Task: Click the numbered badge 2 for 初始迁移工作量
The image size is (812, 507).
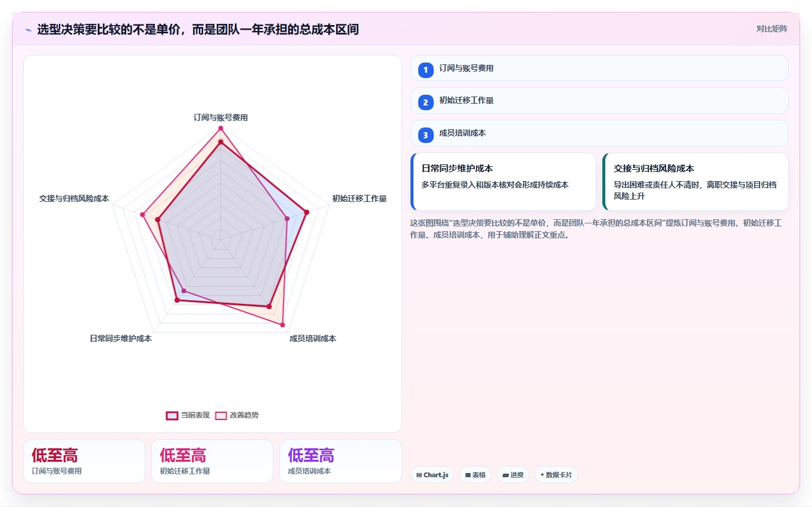Action: pos(425,102)
